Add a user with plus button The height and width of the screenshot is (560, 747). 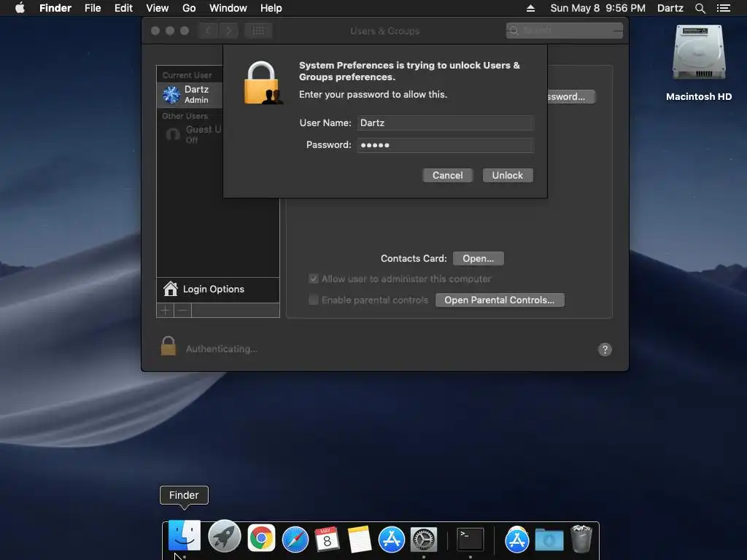(x=166, y=311)
